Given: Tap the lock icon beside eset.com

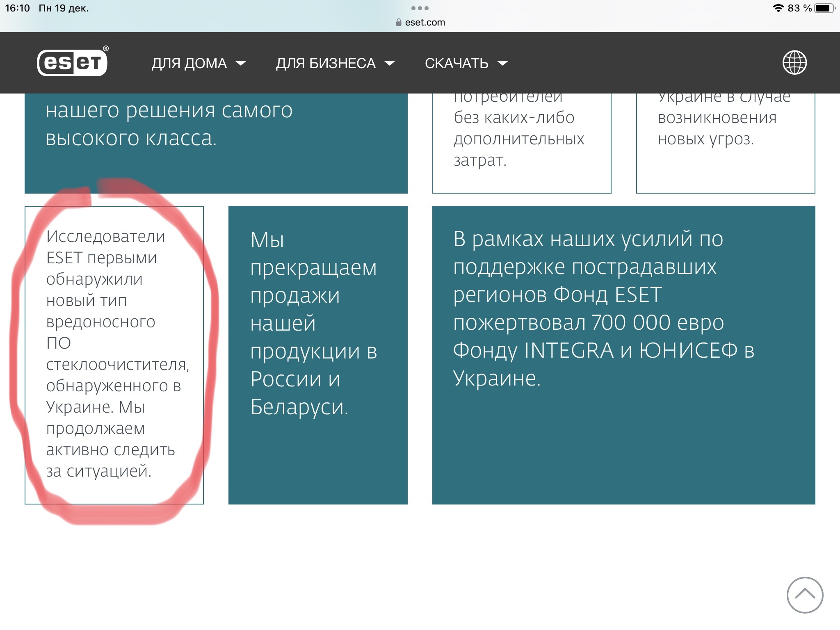Looking at the screenshot, I should pyautogui.click(x=399, y=23).
